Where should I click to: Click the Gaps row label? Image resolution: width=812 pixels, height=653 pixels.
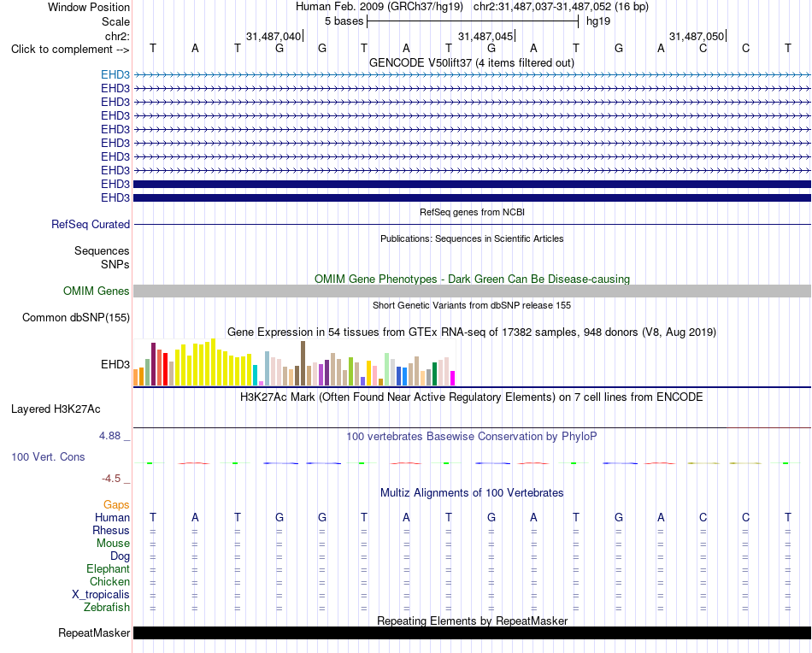pos(116,504)
